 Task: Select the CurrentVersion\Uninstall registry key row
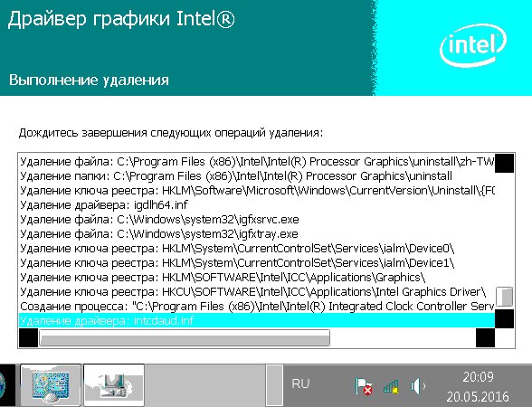tap(257, 191)
